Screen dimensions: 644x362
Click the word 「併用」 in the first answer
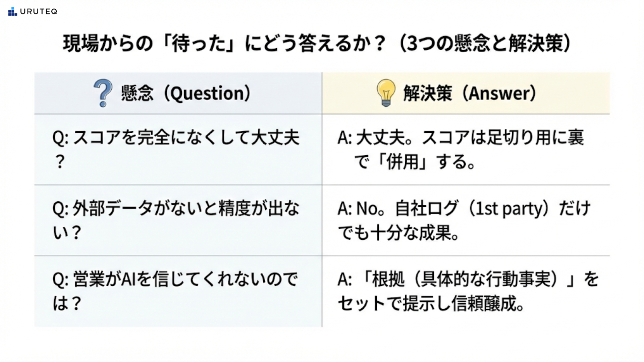pos(403,162)
